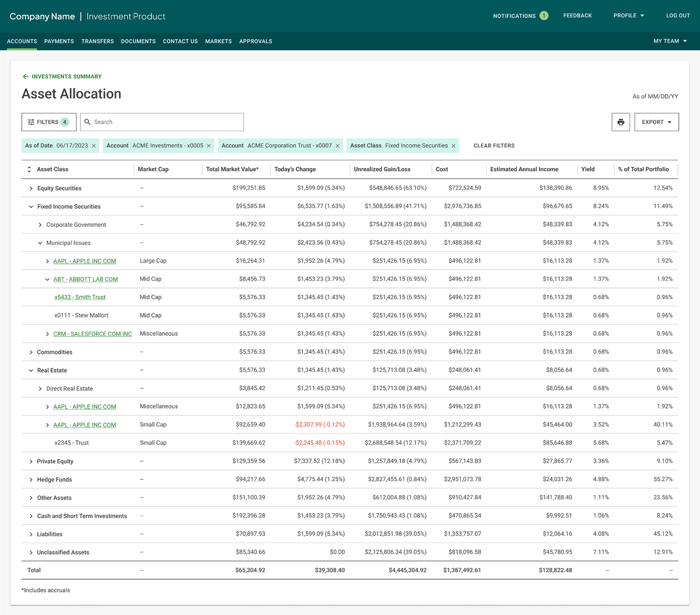The height and width of the screenshot is (615, 700).
Task: Click the notifications badge showing 1
Action: (544, 15)
